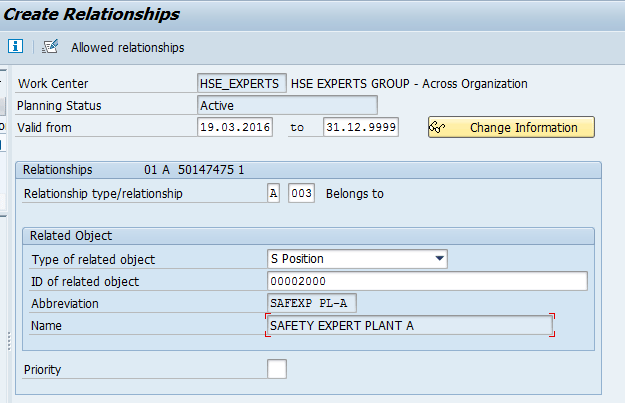Click the Abbreviation field SAFEXP PL-A
Screen dimensions: 625x403
click(x=312, y=303)
